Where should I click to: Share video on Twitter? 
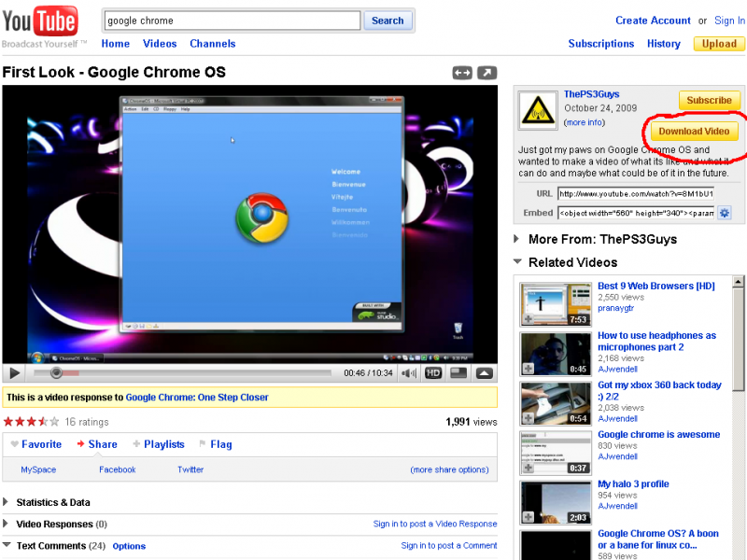pos(190,469)
